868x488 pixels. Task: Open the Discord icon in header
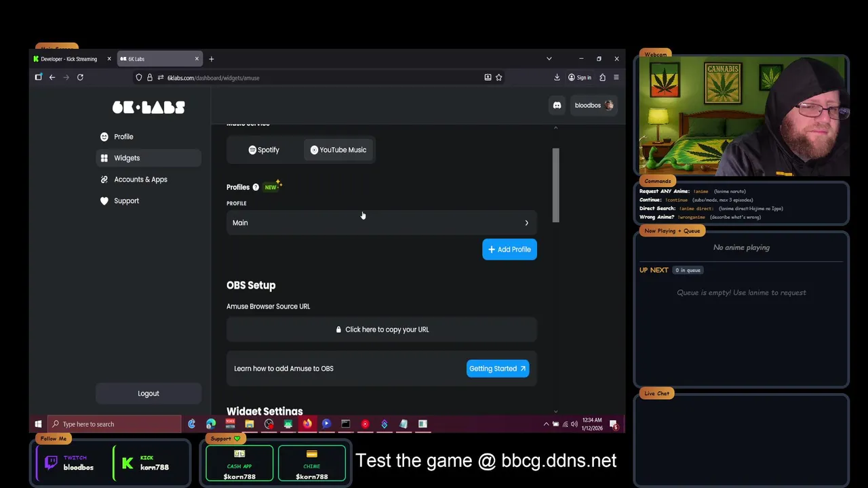tap(557, 105)
